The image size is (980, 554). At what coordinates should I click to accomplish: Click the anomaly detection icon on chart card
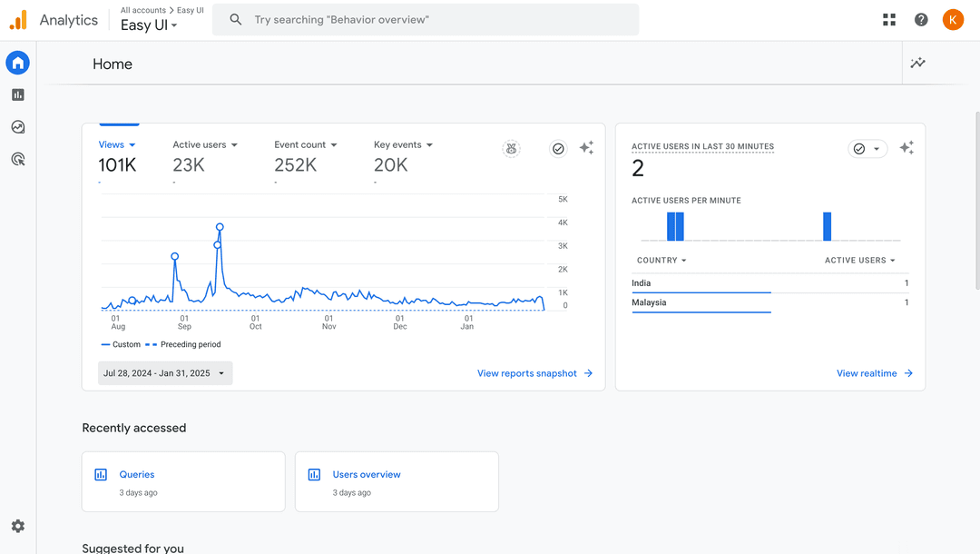(x=512, y=148)
